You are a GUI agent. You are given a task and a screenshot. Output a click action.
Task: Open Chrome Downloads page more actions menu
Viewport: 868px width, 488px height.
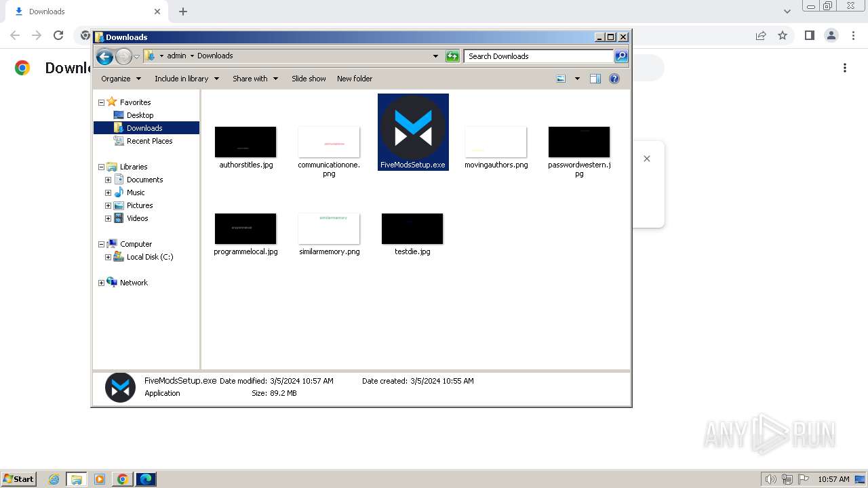[845, 68]
